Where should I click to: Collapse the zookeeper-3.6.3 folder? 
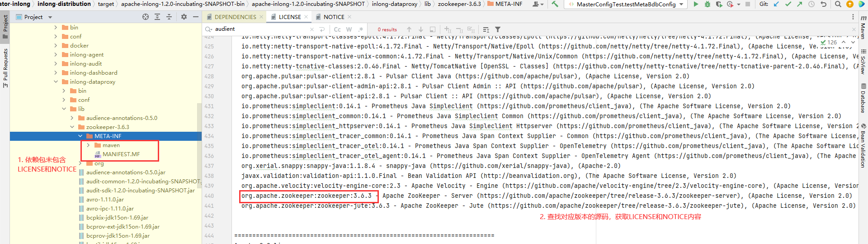tap(72, 127)
